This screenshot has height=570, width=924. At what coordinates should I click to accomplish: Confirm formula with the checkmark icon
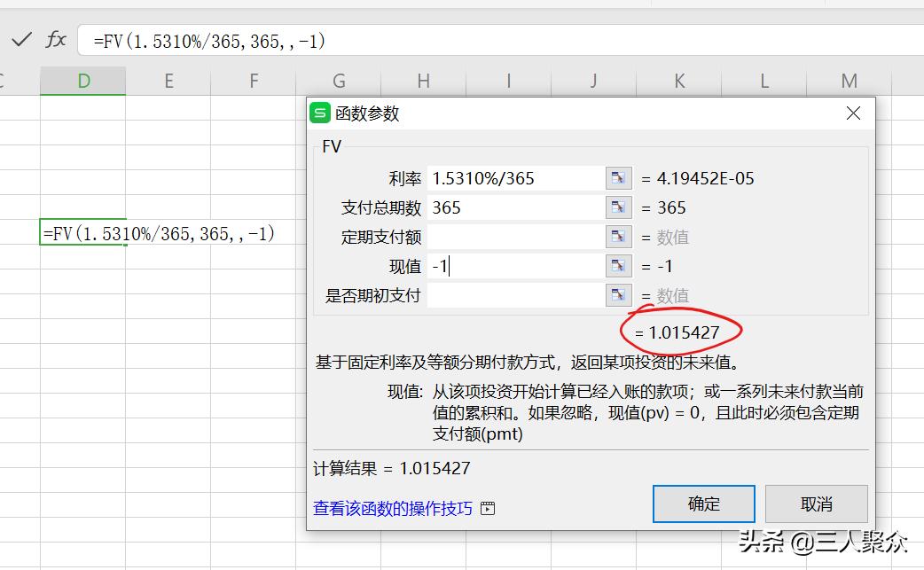tap(22, 40)
